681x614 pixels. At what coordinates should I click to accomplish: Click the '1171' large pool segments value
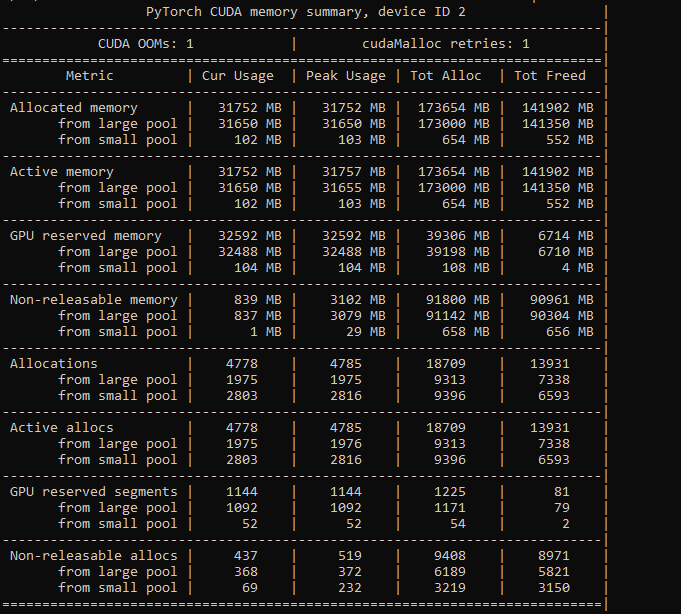(x=450, y=508)
